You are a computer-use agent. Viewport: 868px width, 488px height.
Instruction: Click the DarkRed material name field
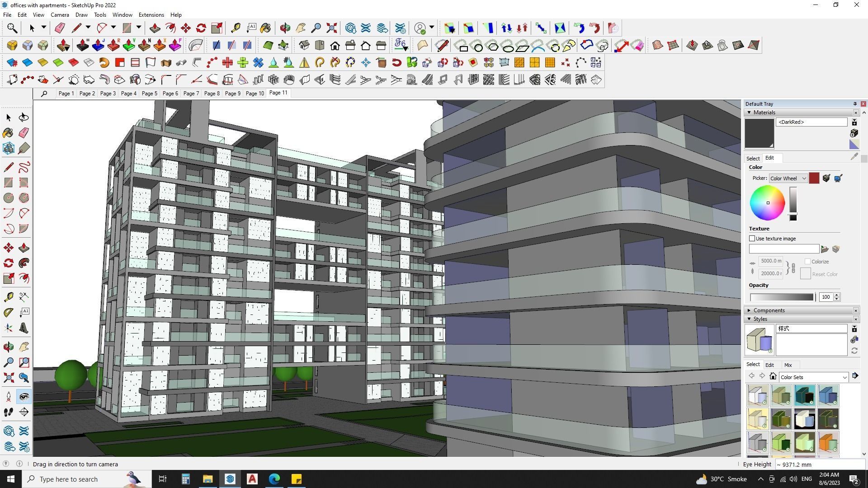coord(811,122)
